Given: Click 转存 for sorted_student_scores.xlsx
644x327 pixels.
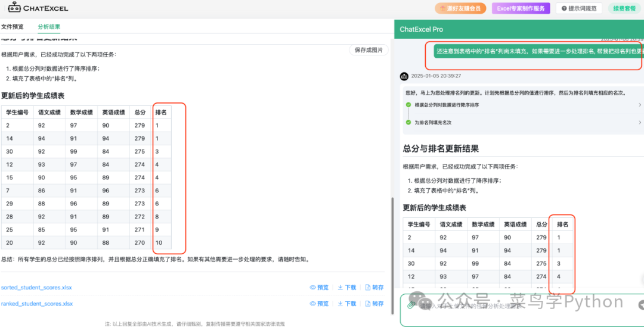Looking at the screenshot, I should (x=374, y=288).
